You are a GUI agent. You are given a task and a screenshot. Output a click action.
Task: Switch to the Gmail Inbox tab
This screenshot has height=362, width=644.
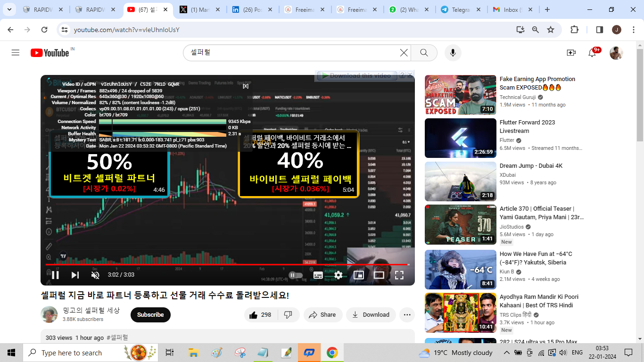[x=512, y=9]
